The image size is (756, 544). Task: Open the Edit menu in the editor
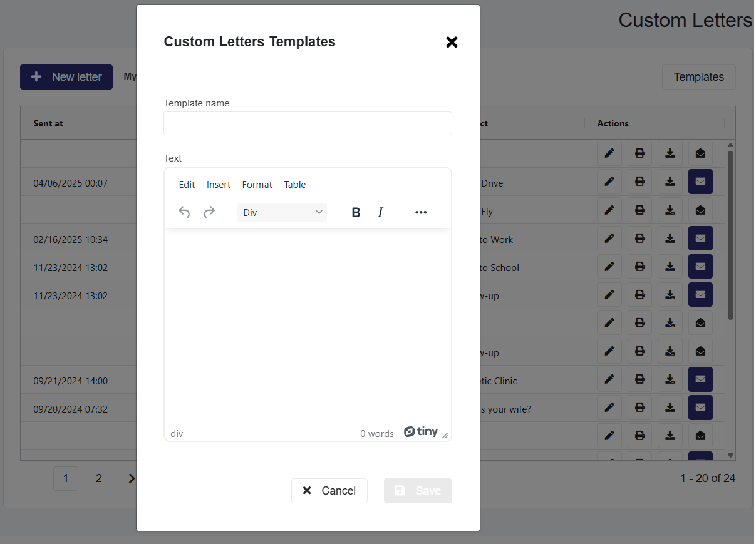187,185
